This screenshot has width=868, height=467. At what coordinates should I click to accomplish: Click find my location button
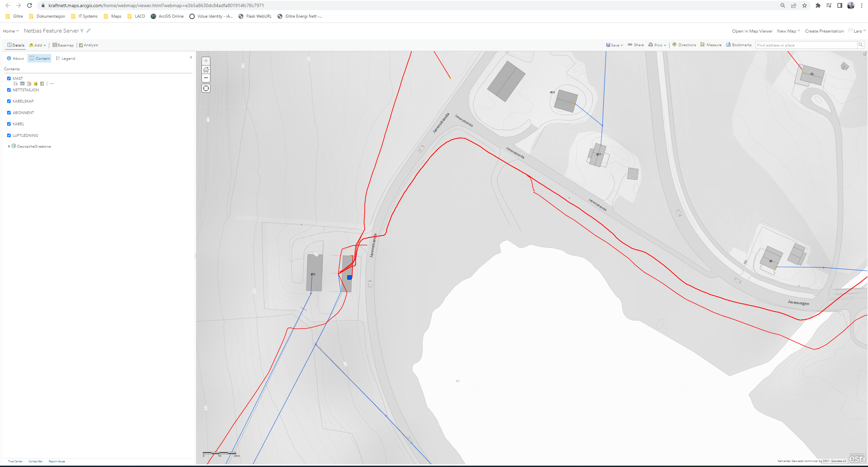[206, 89]
